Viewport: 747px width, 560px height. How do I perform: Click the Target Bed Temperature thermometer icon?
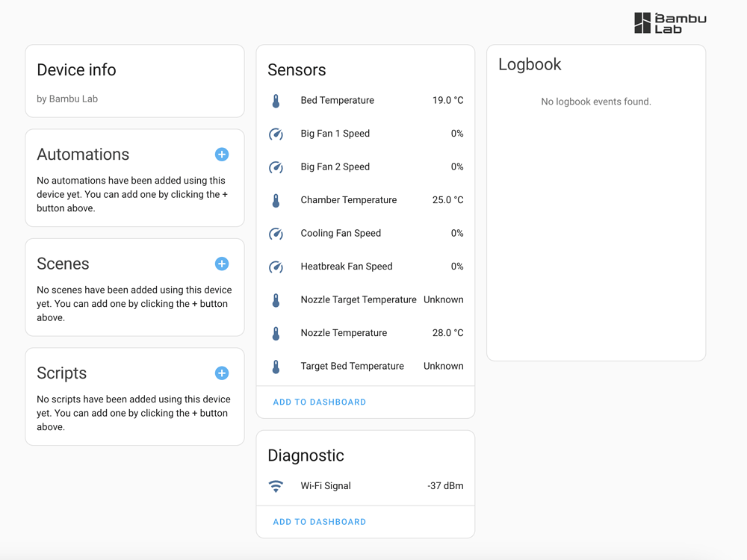point(276,366)
